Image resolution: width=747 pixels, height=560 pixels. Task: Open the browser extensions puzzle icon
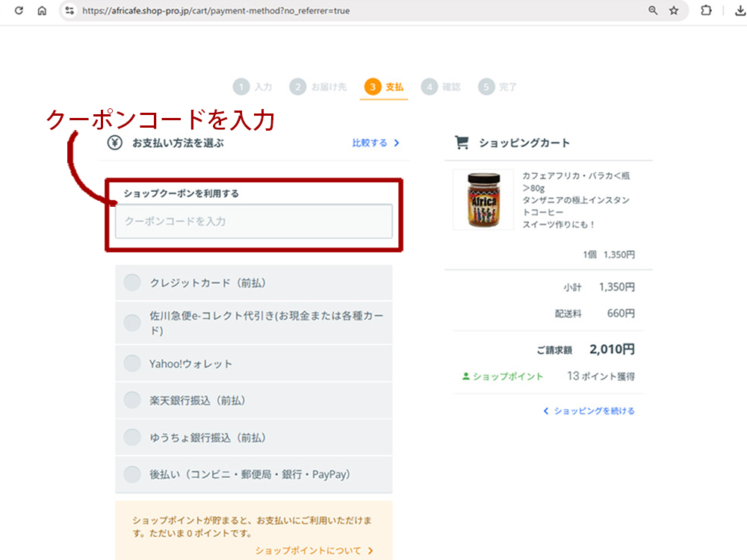coord(706,11)
